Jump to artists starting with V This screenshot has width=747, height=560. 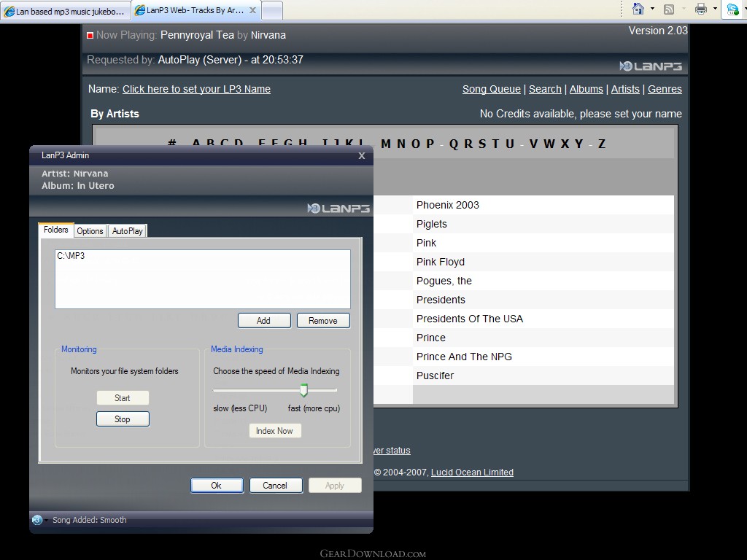(533, 144)
